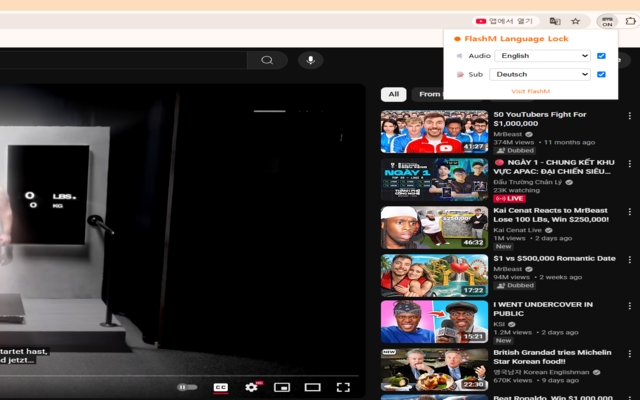Viewport: 640px width, 400px height.
Task: Click the New badge under Kai Cenat video
Action: 503,247
